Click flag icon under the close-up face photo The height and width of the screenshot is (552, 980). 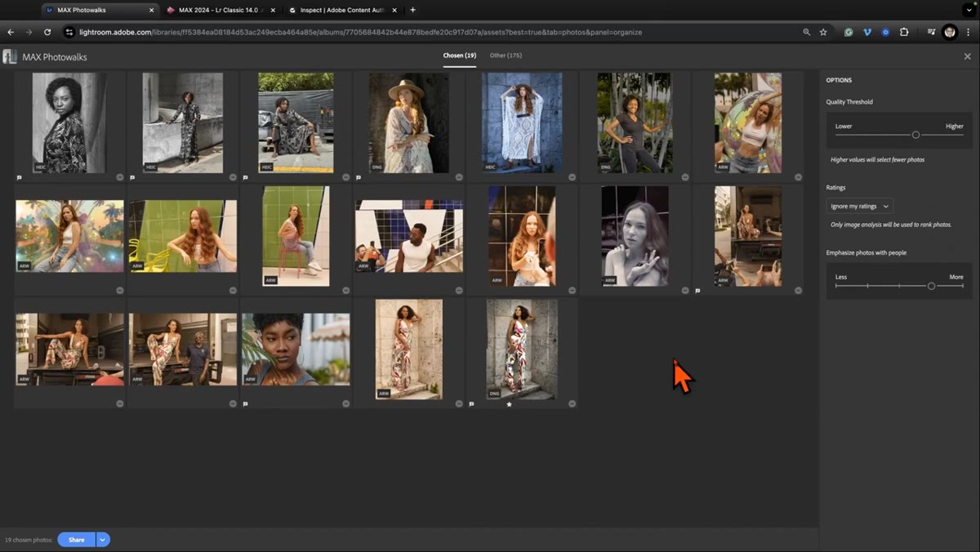(x=245, y=403)
